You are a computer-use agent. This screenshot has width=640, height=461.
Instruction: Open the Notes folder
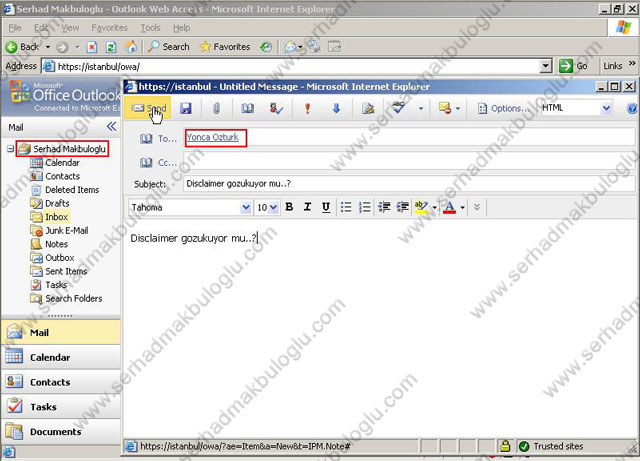click(49, 244)
